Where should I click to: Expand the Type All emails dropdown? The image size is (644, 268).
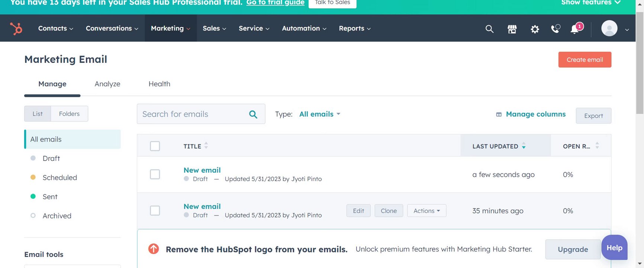click(320, 114)
